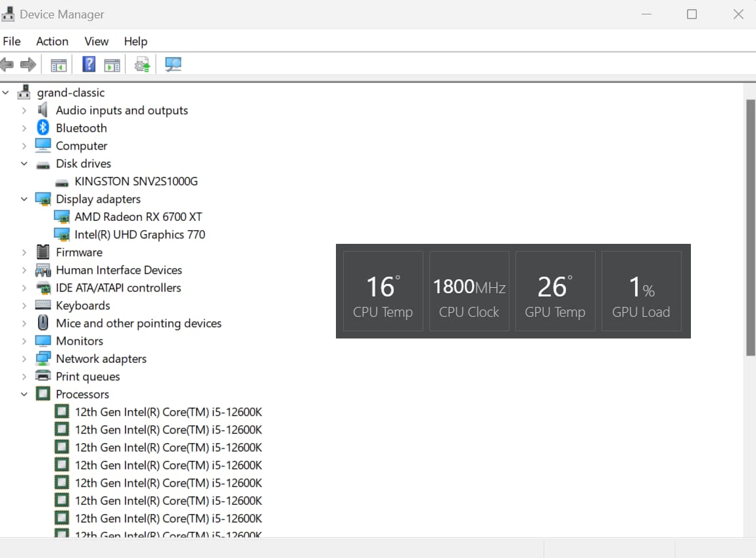Maximize the Device Manager window
756x558 pixels.
tap(692, 14)
